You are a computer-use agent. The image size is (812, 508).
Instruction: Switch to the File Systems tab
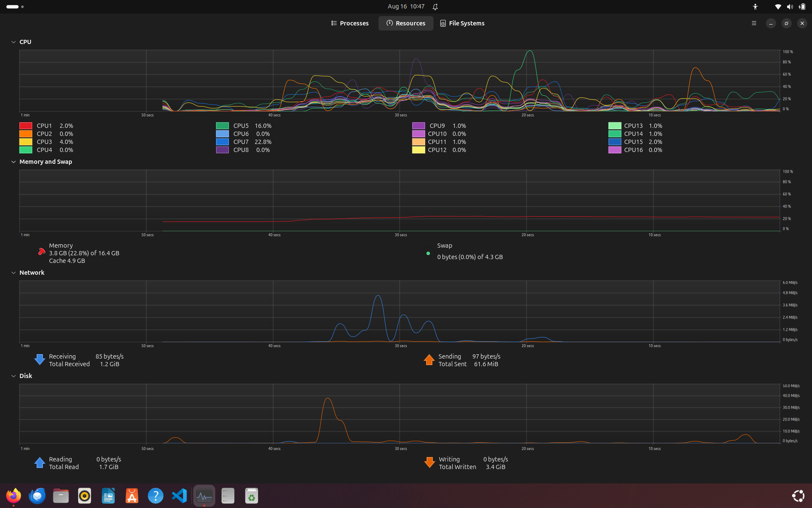(462, 23)
